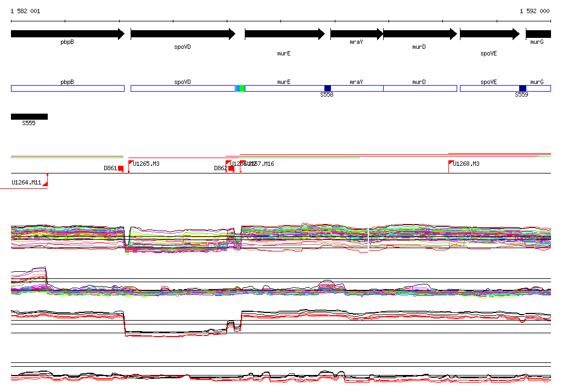This screenshot has height=392, width=562.
Task: Click the murE blue outlined box
Action: click(x=285, y=88)
